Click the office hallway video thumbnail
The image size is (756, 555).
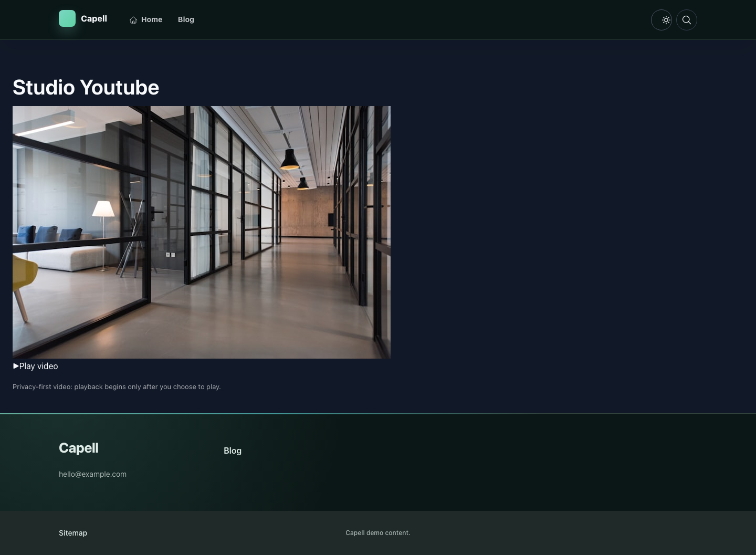coord(202,232)
